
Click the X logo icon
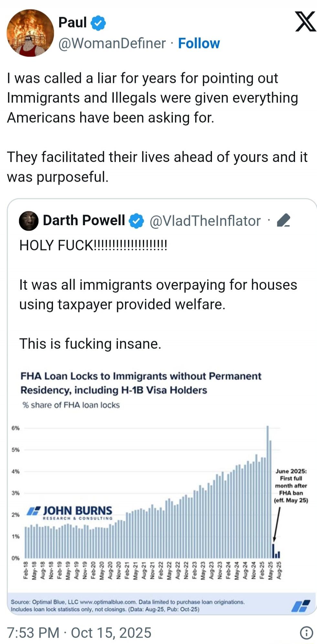(x=305, y=22)
